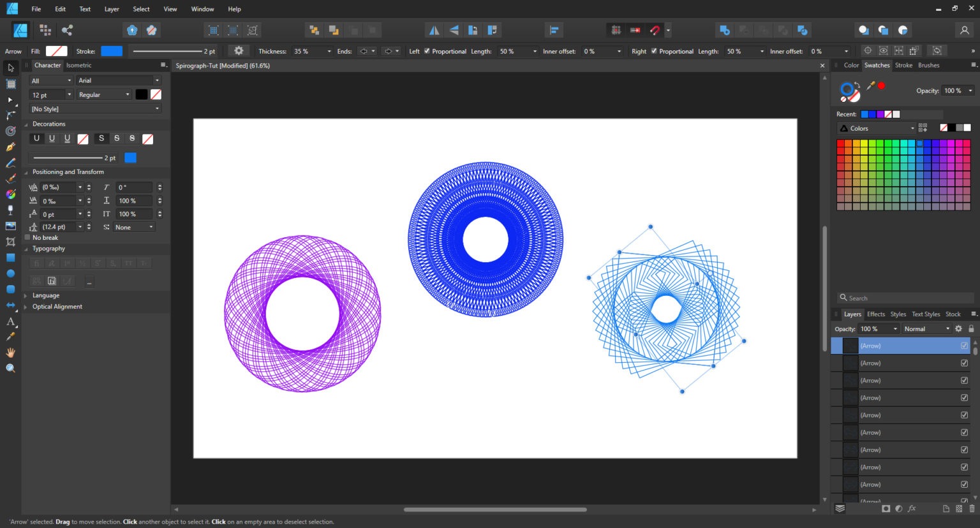
Task: Select the Node tool
Action: (10, 99)
